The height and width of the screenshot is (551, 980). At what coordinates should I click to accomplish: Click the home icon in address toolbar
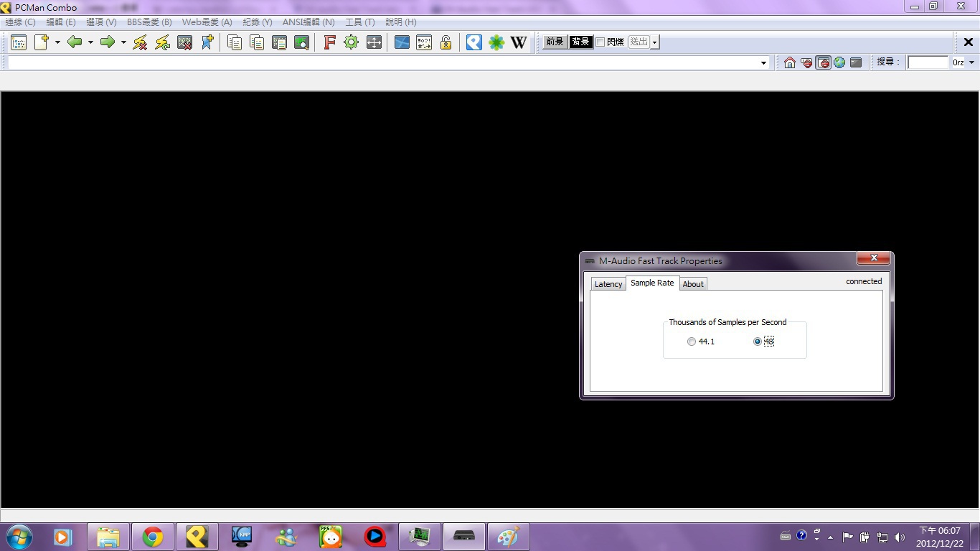[x=790, y=62]
